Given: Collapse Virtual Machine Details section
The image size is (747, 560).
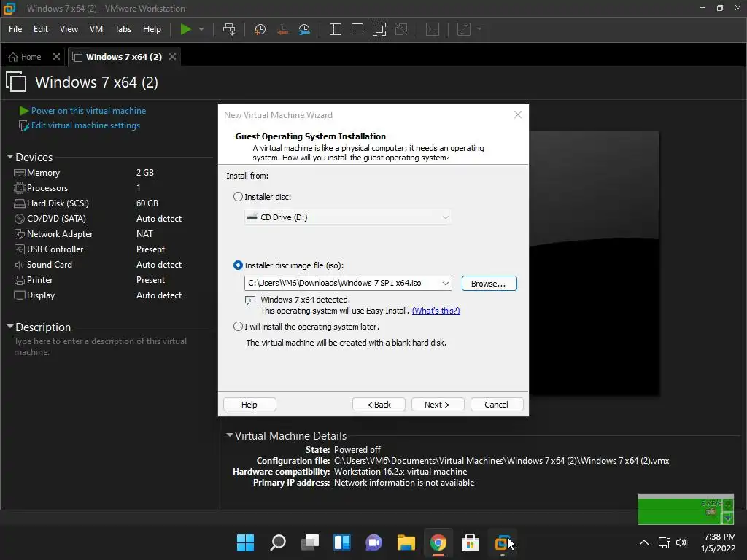Looking at the screenshot, I should 230,435.
